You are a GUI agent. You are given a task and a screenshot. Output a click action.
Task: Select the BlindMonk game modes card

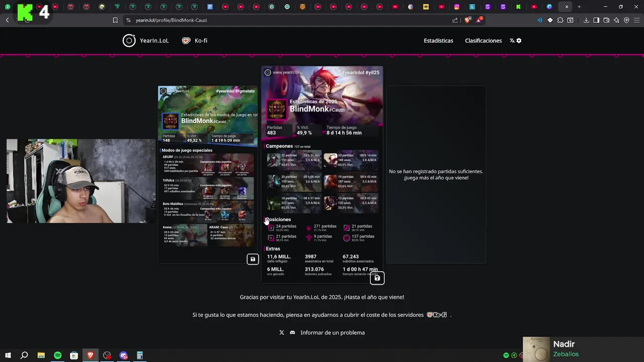[x=208, y=174]
